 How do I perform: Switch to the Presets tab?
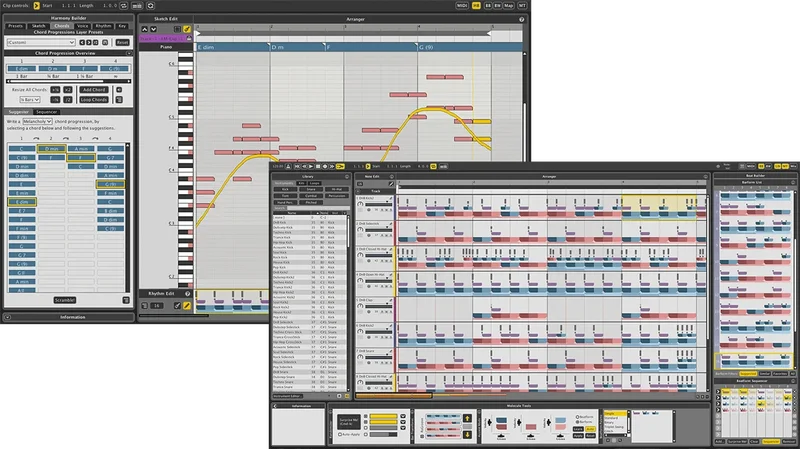tap(15, 26)
